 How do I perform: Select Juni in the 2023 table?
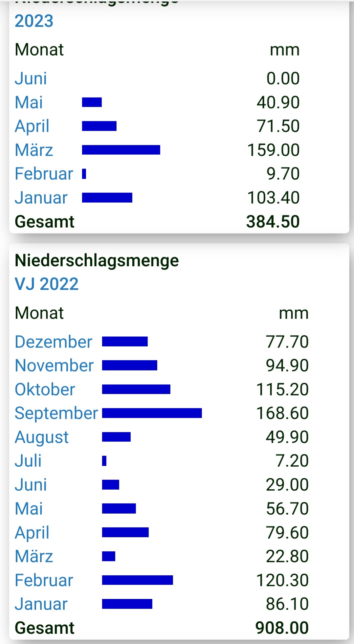pos(31,78)
